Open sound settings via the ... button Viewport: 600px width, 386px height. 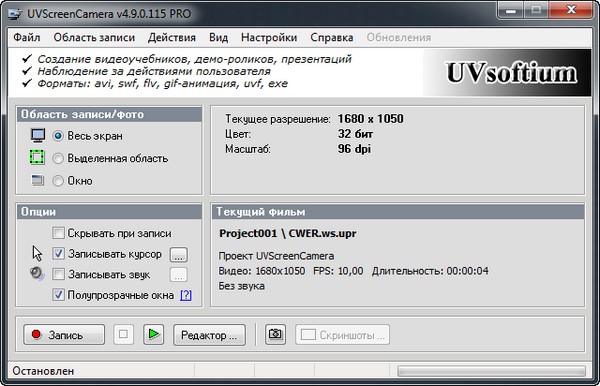pos(179,275)
